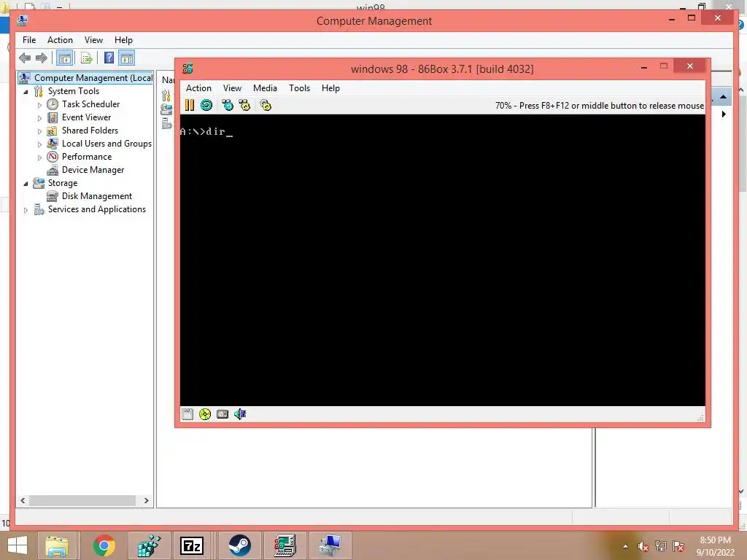This screenshot has width=747, height=560.
Task: Select Task Scheduler in the tree
Action: tap(90, 104)
